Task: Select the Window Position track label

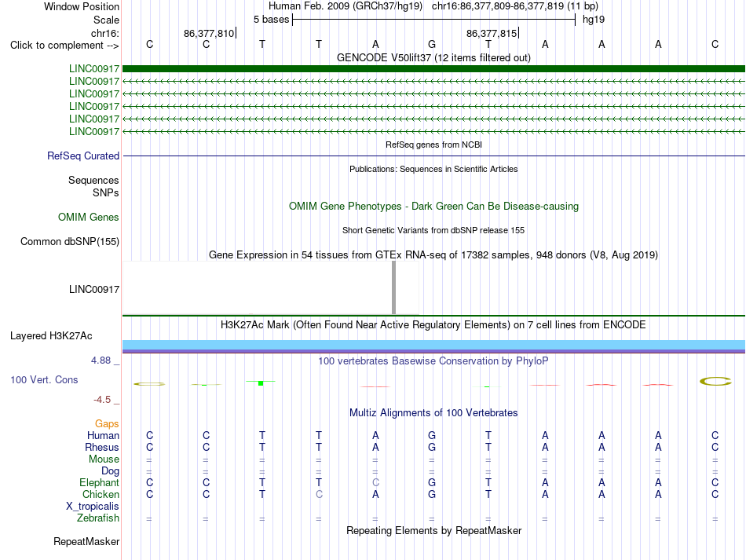Action: tap(82, 6)
